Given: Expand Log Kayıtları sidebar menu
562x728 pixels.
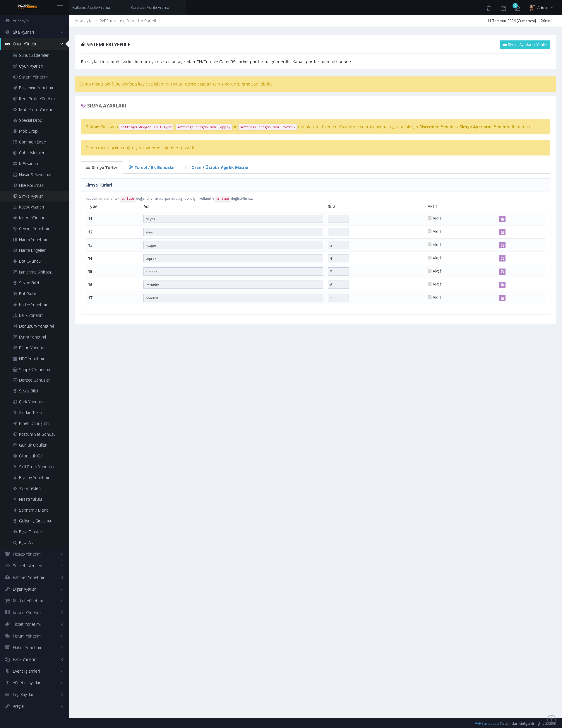Looking at the screenshot, I should pyautogui.click(x=34, y=695).
